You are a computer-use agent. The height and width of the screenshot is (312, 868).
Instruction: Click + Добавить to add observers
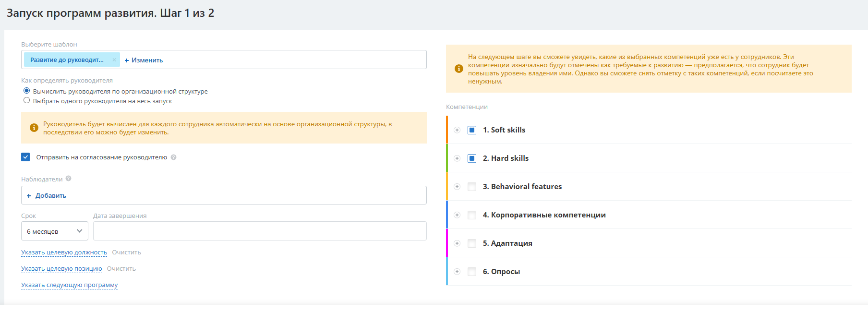click(x=46, y=195)
